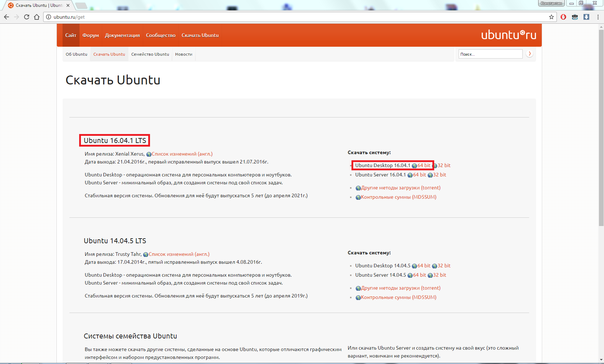Click the ubuntu.ru logo
Screen dimensions: 604x364
click(x=508, y=35)
